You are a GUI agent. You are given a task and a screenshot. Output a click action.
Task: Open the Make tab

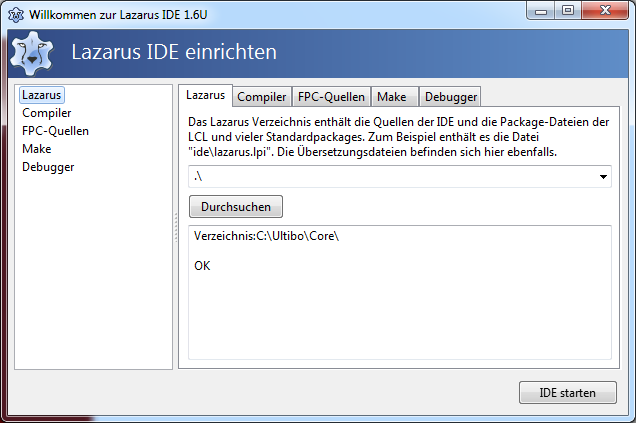(x=394, y=97)
